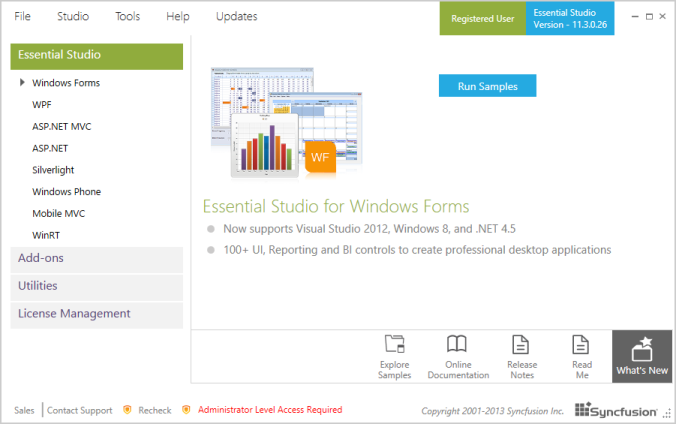
Task: Click the Run Samples button
Action: point(488,86)
